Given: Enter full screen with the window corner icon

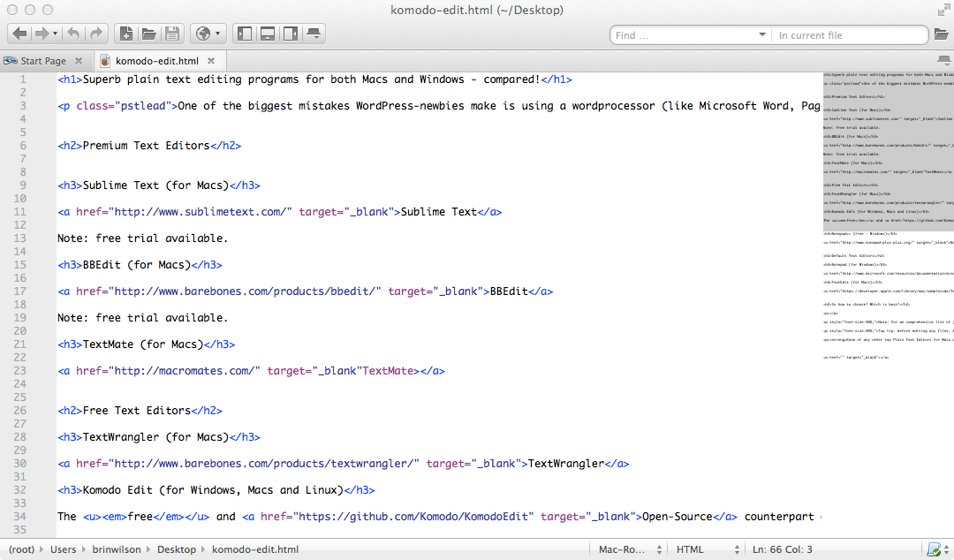Looking at the screenshot, I should tap(943, 10).
